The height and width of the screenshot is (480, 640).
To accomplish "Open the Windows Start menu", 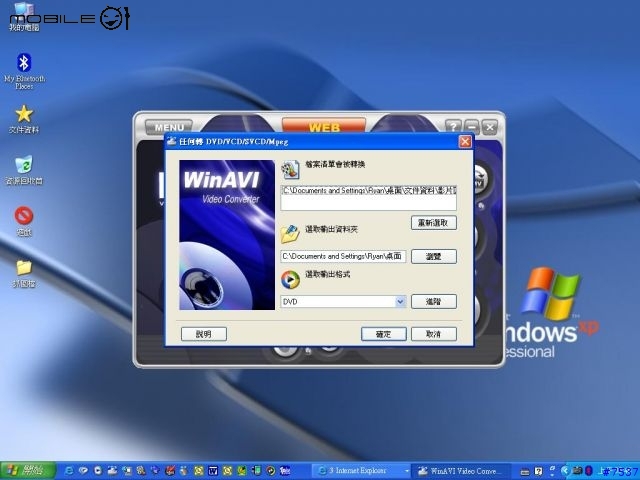I will click(28, 471).
